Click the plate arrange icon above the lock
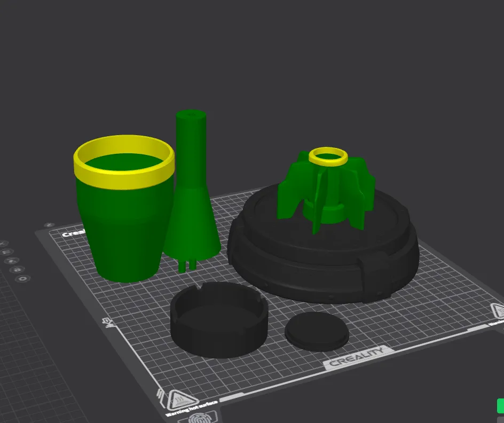Image resolution: width=504 pixels, height=423 pixels. [x=11, y=261]
